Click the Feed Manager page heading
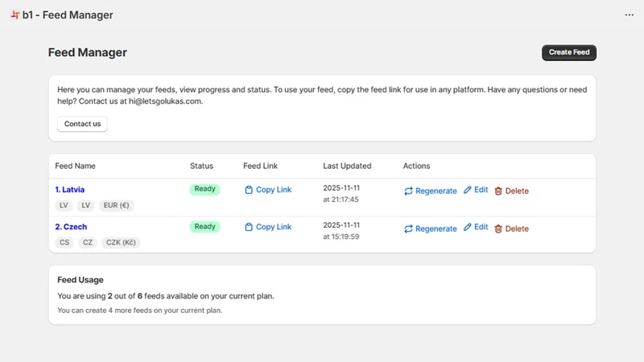The height and width of the screenshot is (362, 644). tap(88, 52)
